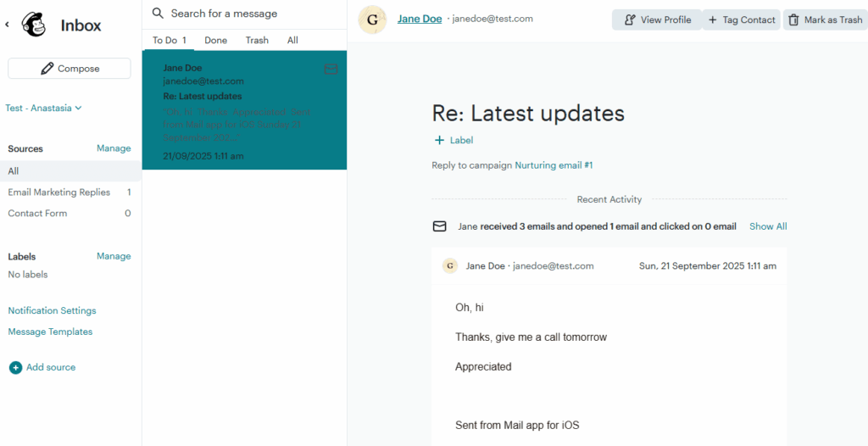The image size is (868, 446).
Task: Open the Test - Anastasia audience dropdown
Action: [44, 108]
